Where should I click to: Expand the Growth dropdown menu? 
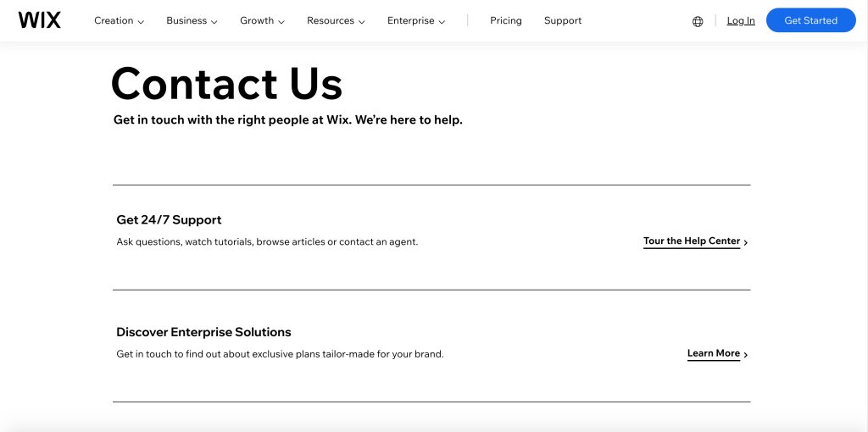[x=262, y=21]
